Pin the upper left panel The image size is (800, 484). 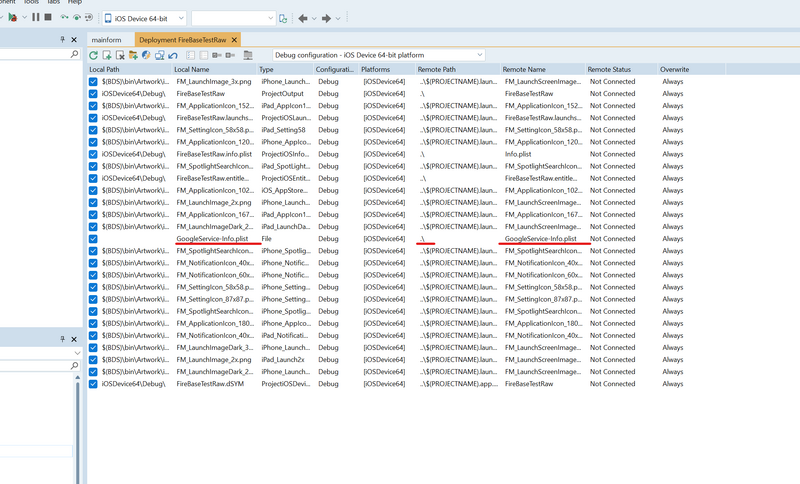[x=63, y=39]
